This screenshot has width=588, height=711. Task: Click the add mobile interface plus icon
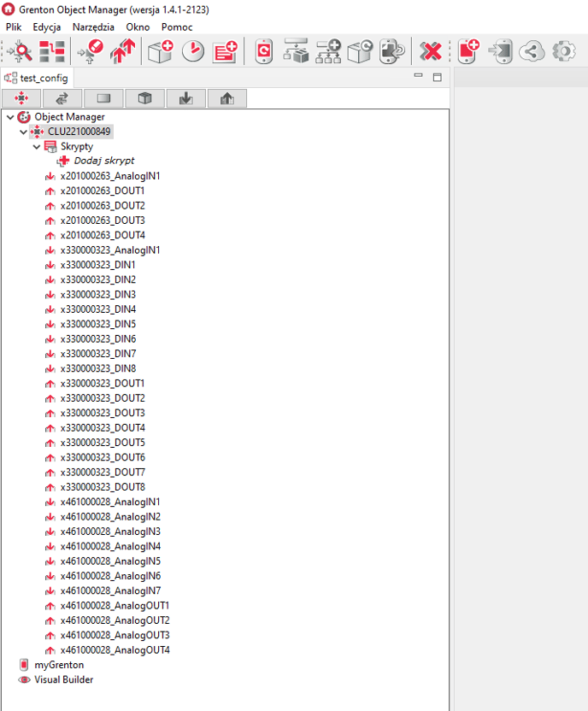pyautogui.click(x=468, y=51)
